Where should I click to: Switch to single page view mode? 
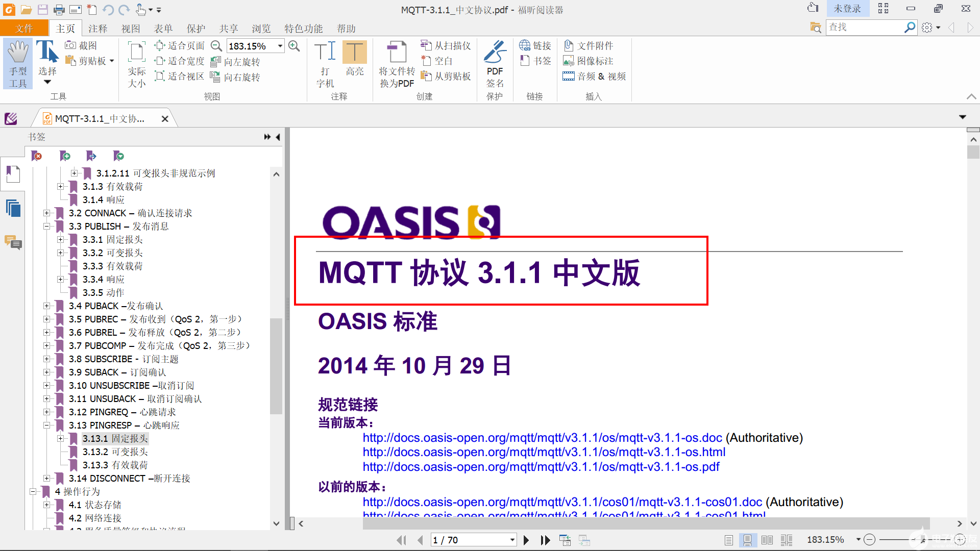pos(729,540)
